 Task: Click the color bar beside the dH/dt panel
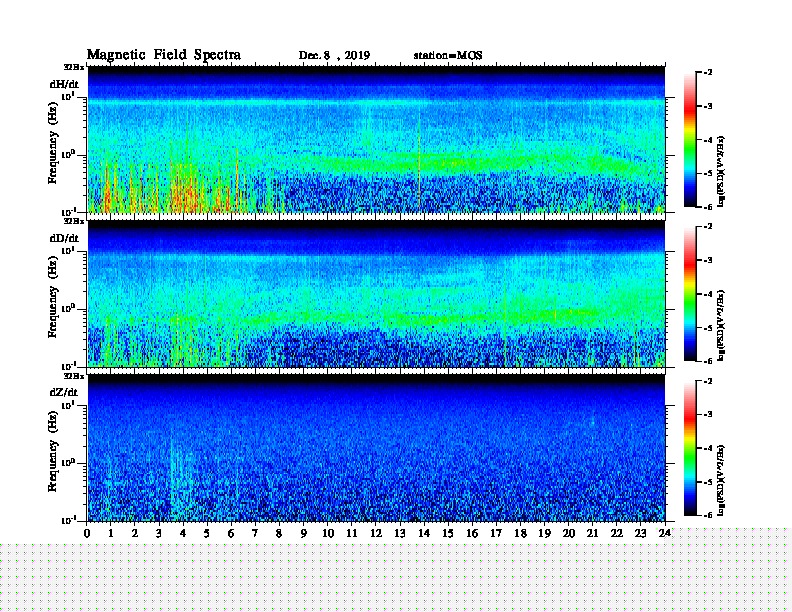(690, 140)
